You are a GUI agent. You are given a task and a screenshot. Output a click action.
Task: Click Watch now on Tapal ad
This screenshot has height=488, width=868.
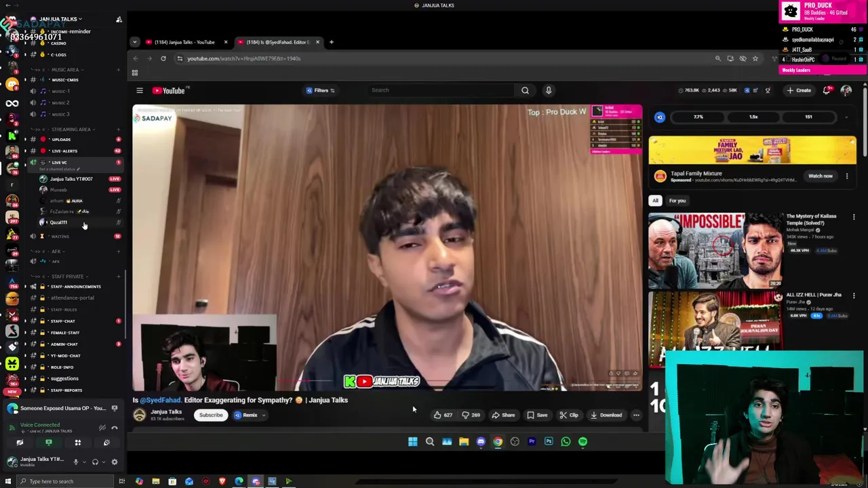[820, 176]
